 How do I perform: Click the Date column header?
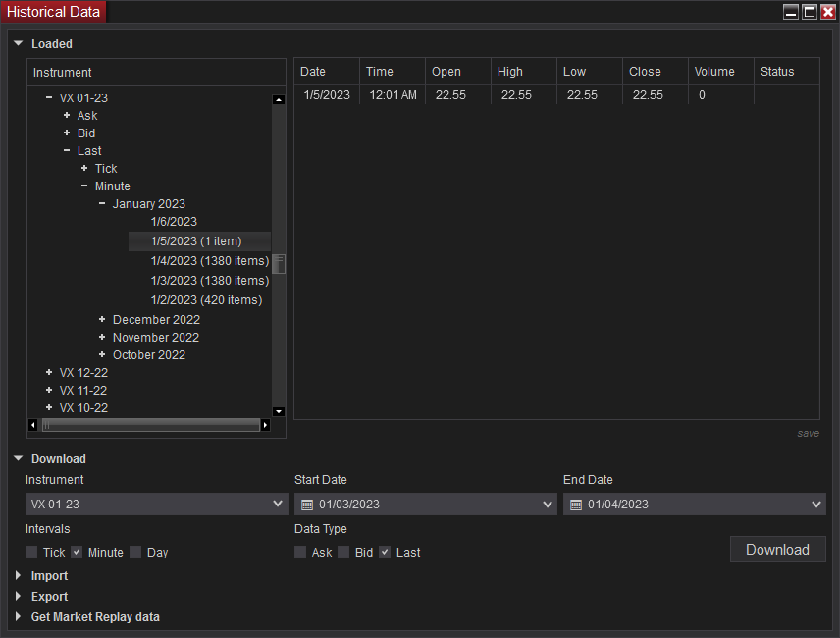pos(326,72)
